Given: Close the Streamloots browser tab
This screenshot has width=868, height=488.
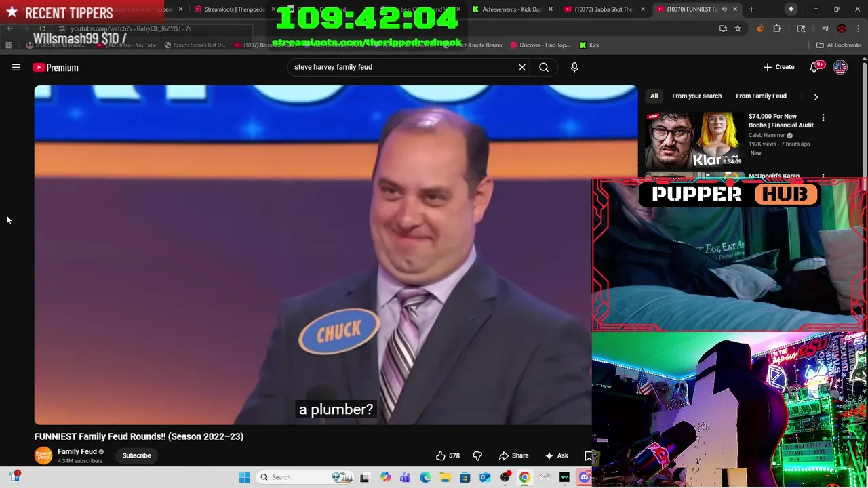Looking at the screenshot, I should tap(273, 9).
